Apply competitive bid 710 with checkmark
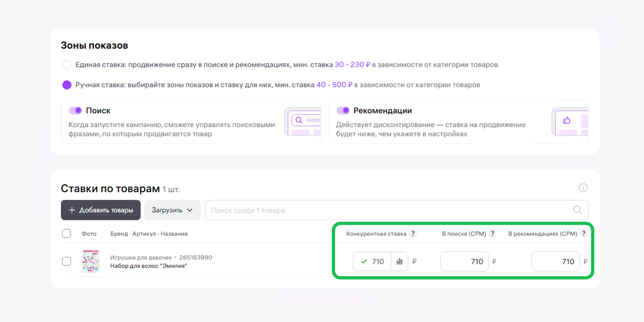 tap(372, 261)
